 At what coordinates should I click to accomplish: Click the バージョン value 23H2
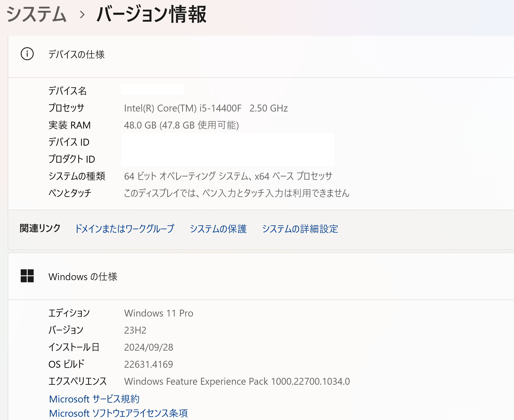(x=135, y=330)
